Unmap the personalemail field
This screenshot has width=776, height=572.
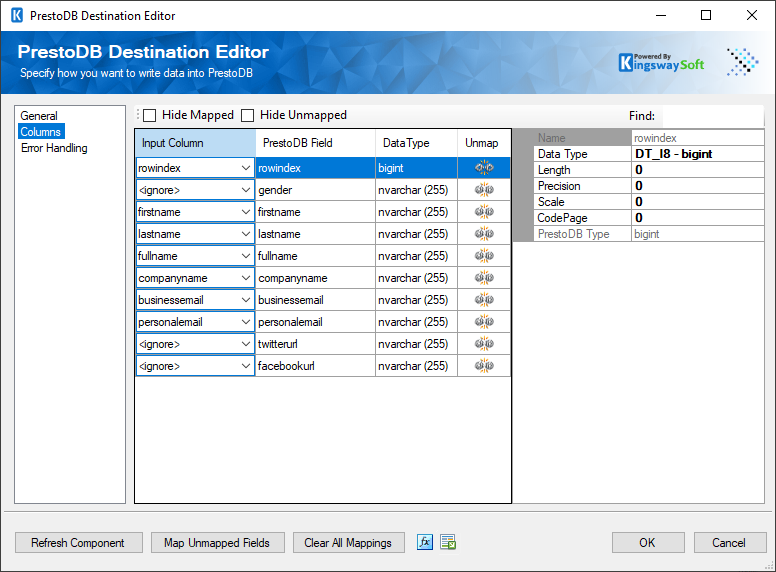(x=484, y=322)
